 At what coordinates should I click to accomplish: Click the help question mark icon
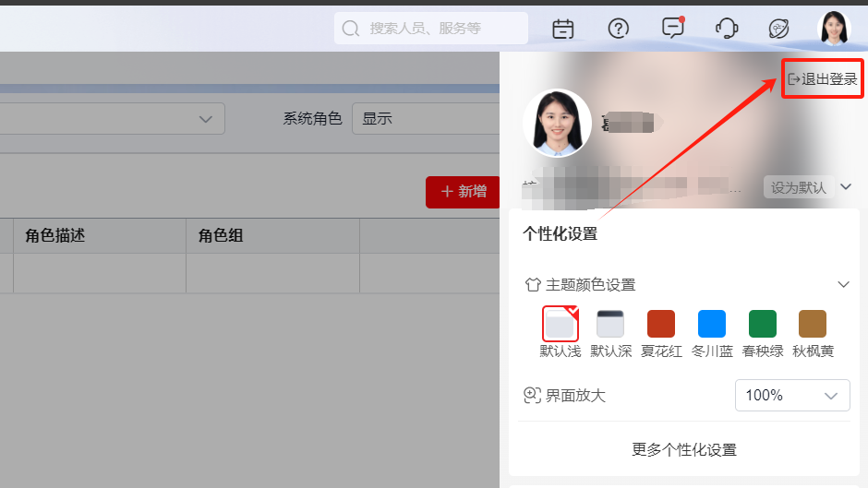click(x=618, y=29)
